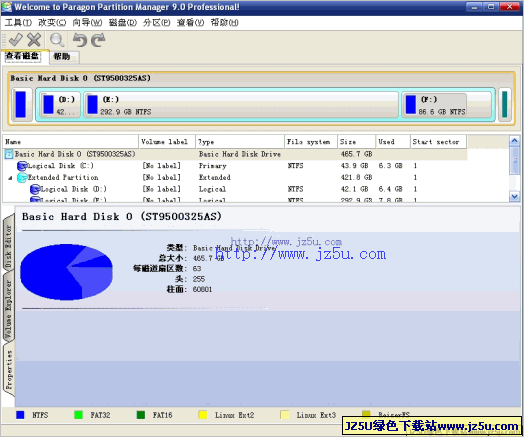Redo the last operation
Screen dimensions: 524x437
[x=98, y=40]
